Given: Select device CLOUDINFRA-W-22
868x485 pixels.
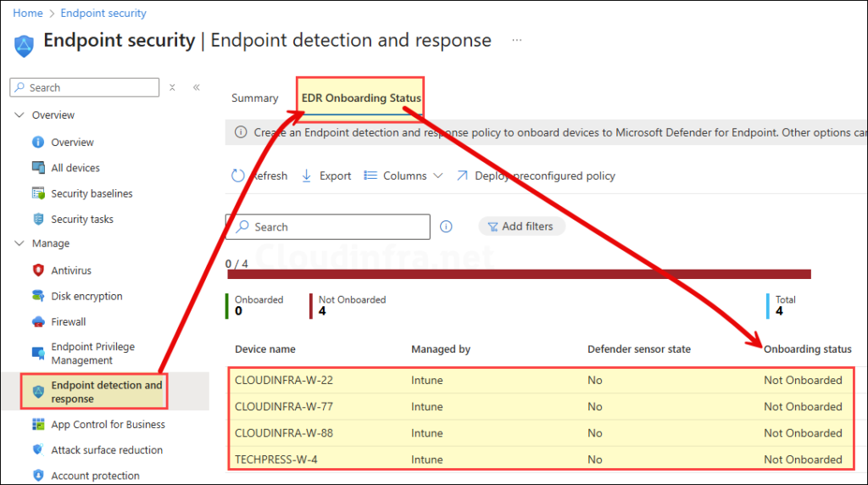Looking at the screenshot, I should 284,381.
